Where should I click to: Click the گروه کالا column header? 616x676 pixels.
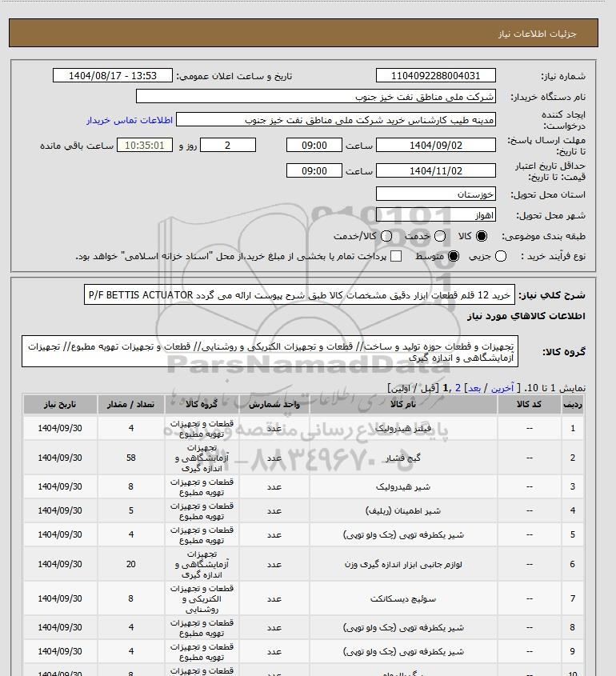(x=202, y=404)
